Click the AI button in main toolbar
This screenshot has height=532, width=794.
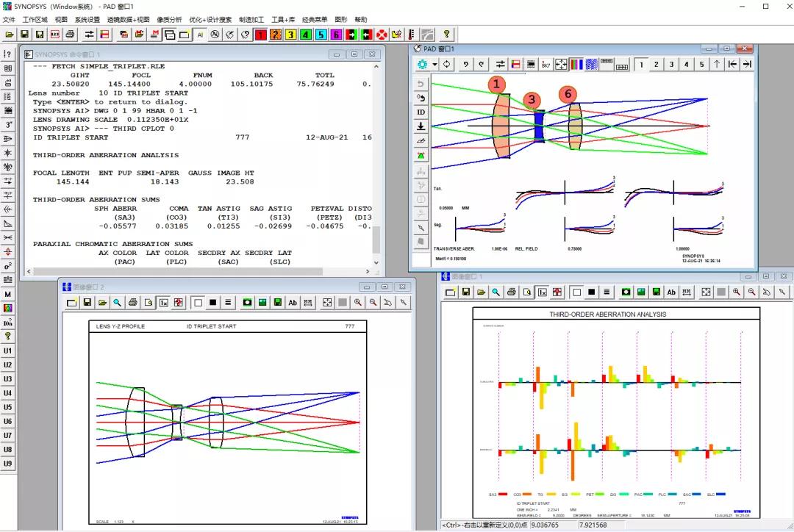pos(200,35)
